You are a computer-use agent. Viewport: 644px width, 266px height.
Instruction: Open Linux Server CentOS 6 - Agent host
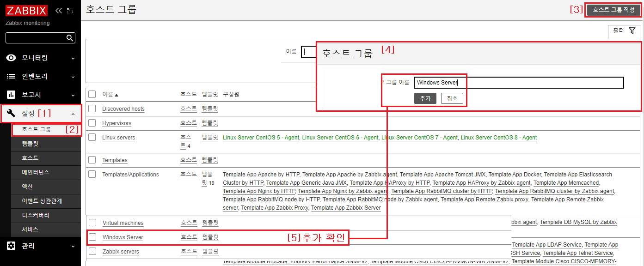[x=340, y=138]
